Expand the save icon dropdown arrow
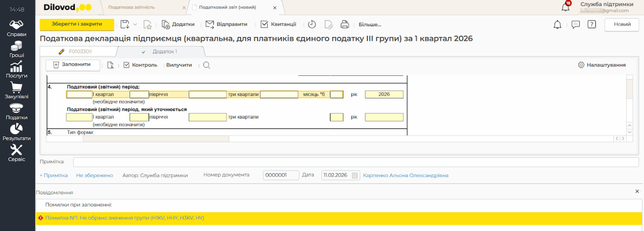Image resolution: width=644 pixels, height=231 pixels. [x=135, y=24]
